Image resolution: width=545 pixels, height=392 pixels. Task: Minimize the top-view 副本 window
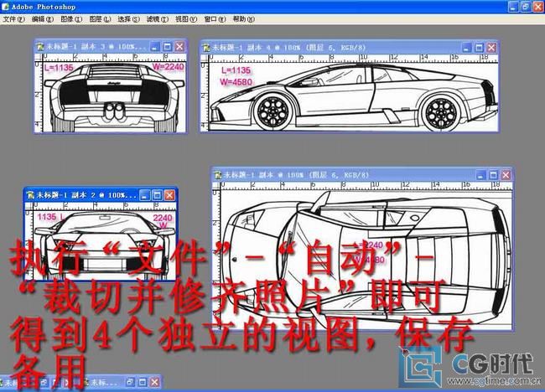481,175
